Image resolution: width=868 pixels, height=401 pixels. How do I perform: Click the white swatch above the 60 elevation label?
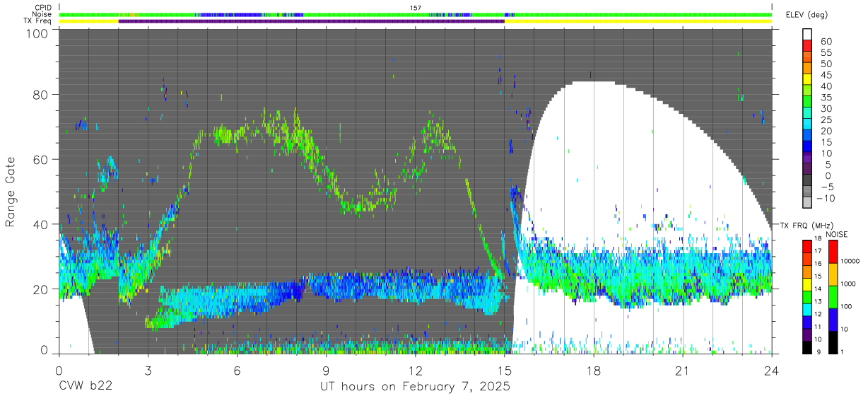click(x=807, y=35)
